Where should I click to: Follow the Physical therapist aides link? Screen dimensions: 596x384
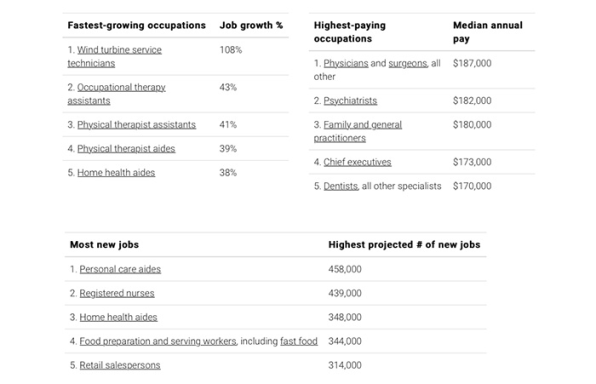tap(126, 149)
